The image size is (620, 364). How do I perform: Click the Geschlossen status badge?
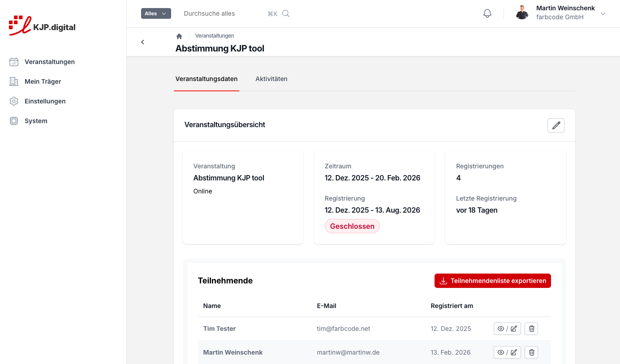click(352, 226)
